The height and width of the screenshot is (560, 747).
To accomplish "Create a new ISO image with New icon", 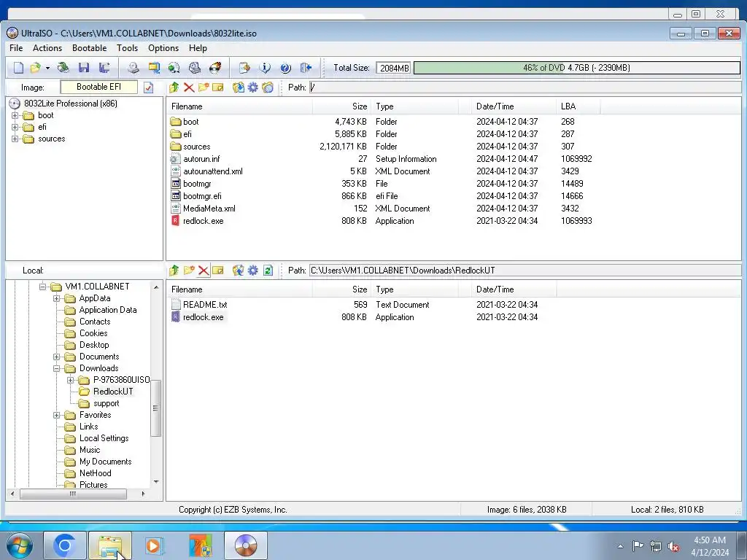I will (x=18, y=68).
